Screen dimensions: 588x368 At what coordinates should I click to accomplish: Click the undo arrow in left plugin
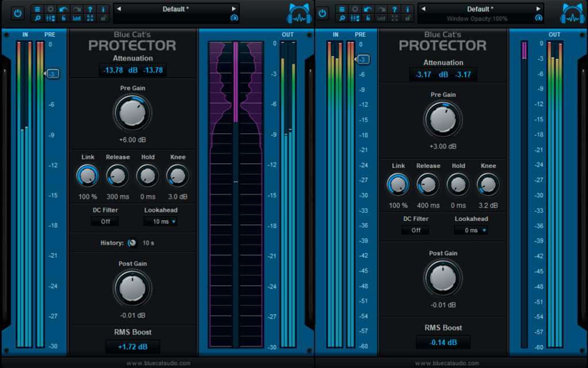63,9
